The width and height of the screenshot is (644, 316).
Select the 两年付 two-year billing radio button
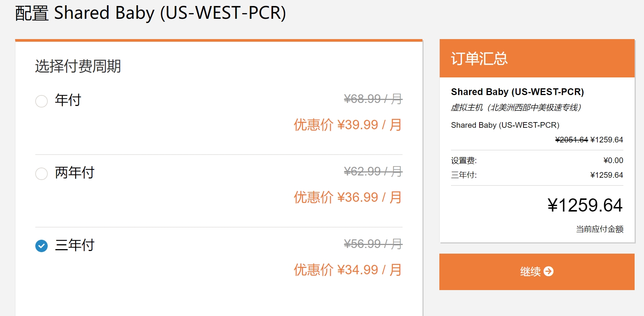pyautogui.click(x=41, y=174)
